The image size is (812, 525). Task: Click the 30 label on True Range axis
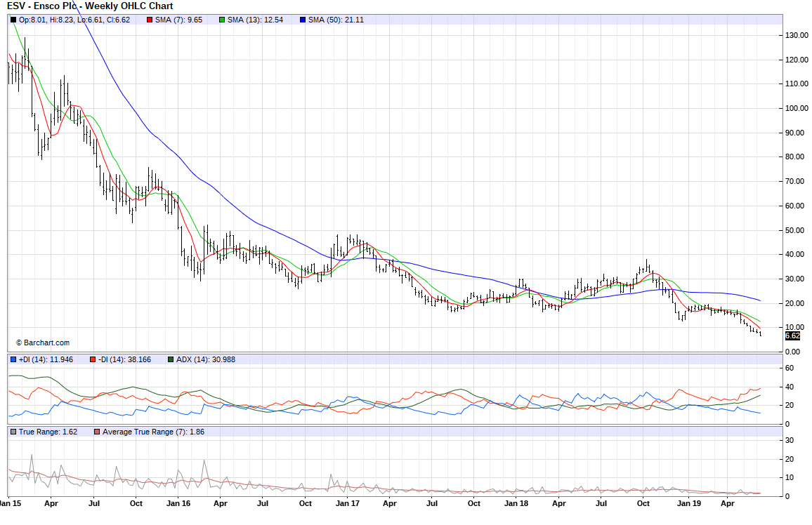[x=790, y=440]
